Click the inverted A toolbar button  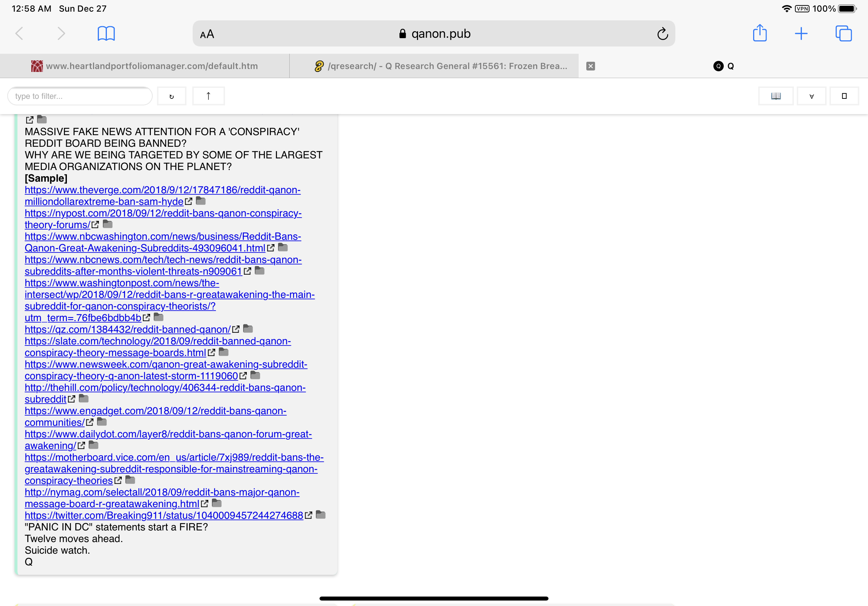811,96
